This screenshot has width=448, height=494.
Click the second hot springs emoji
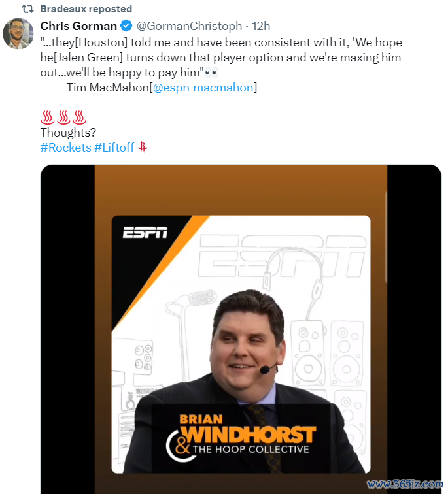pos(63,118)
